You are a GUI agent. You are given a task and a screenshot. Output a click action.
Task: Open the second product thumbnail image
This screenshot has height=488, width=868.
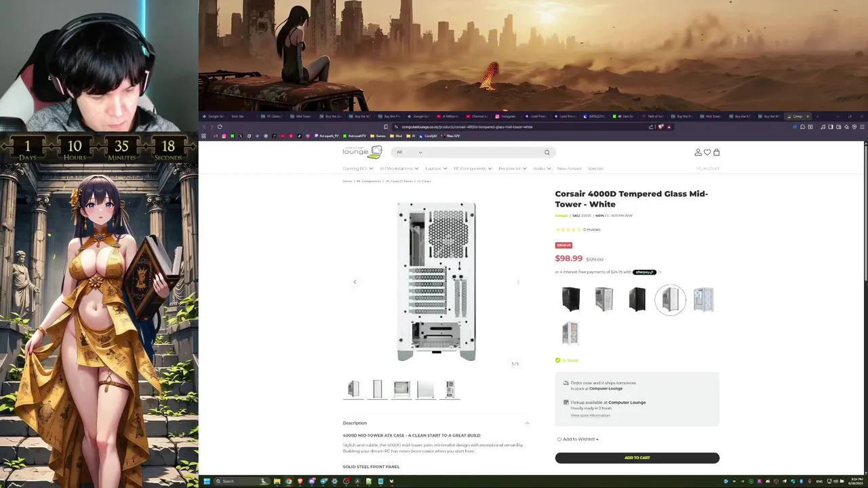378,389
